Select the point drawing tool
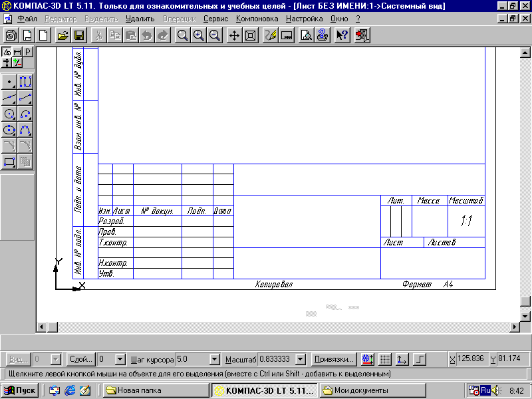The image size is (532, 399). pos(9,82)
